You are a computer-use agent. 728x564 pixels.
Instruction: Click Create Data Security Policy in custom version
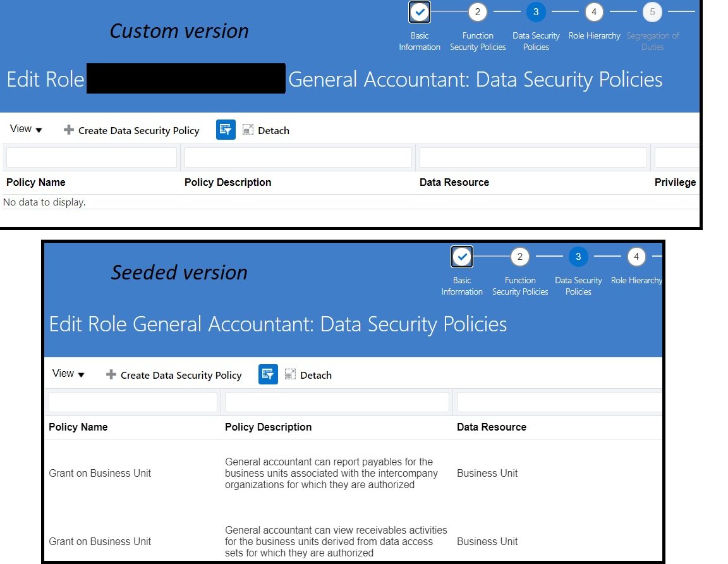[139, 130]
